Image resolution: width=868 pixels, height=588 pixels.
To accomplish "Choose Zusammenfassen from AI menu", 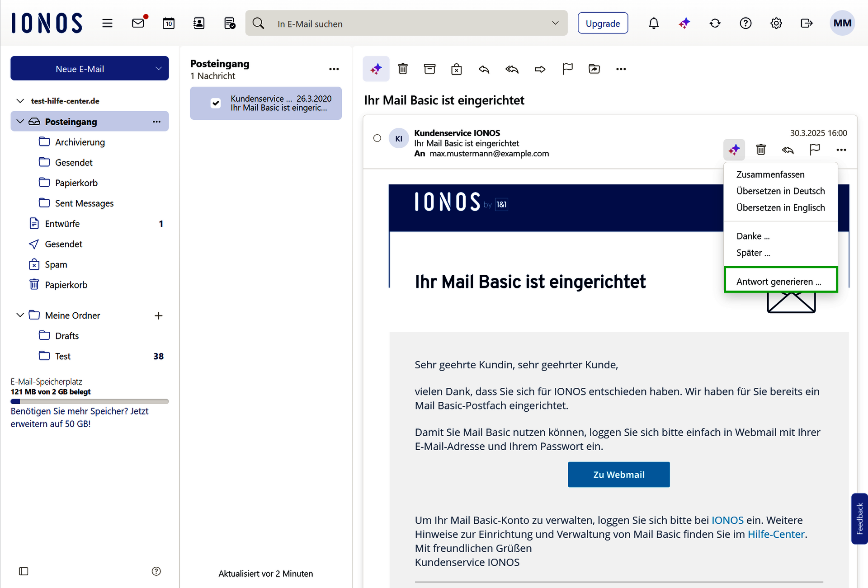I will [x=770, y=174].
